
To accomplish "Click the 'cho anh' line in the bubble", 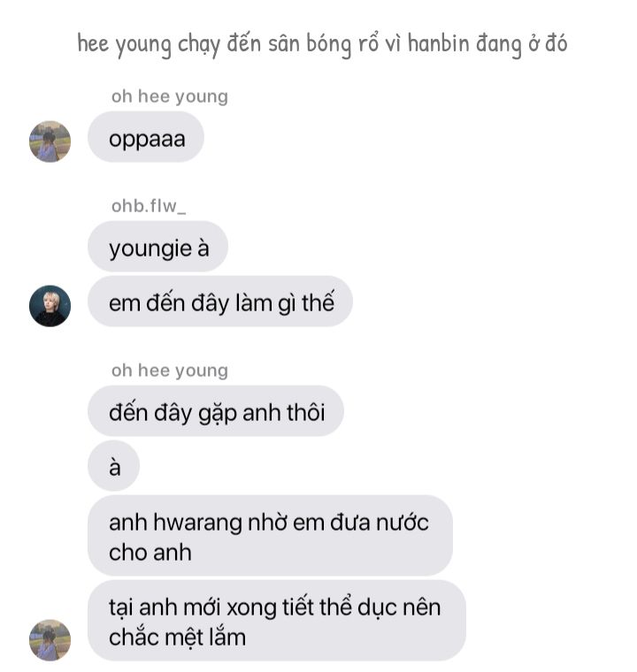I will [150, 553].
